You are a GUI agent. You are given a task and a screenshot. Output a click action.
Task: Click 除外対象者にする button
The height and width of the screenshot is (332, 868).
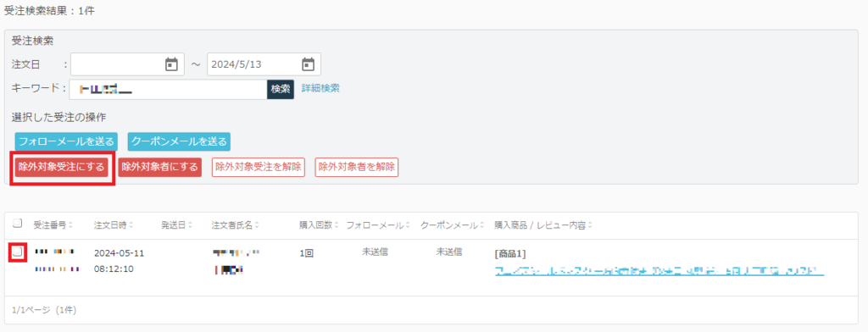(159, 167)
